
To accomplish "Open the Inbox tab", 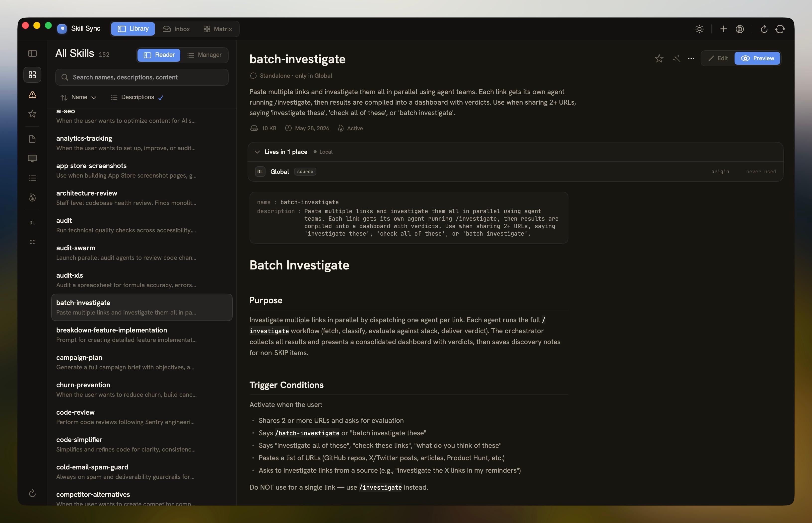I will [x=176, y=29].
